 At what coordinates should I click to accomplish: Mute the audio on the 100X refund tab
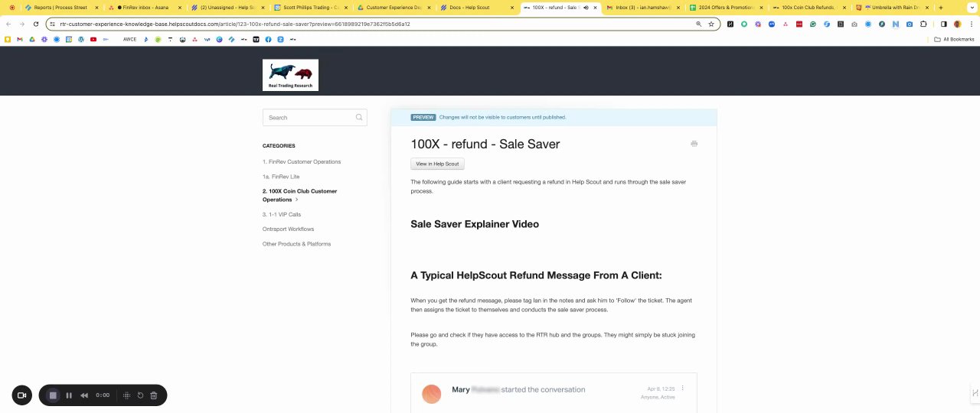pos(586,8)
